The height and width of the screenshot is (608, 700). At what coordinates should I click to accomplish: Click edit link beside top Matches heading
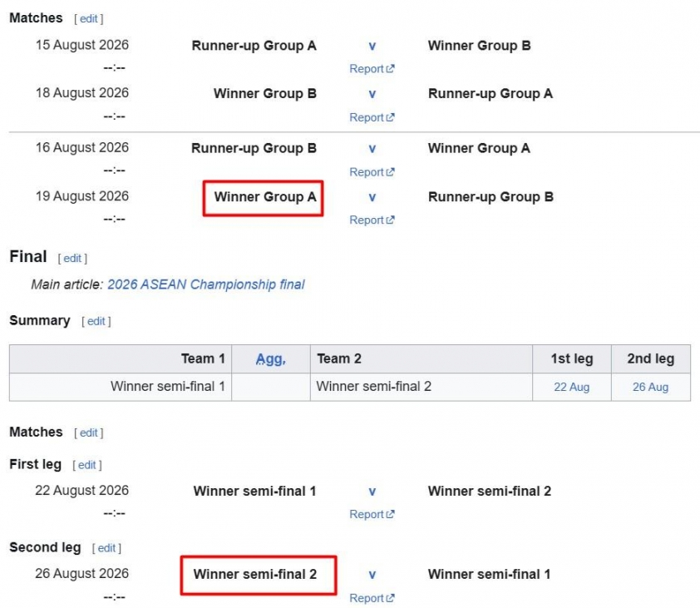[88, 19]
